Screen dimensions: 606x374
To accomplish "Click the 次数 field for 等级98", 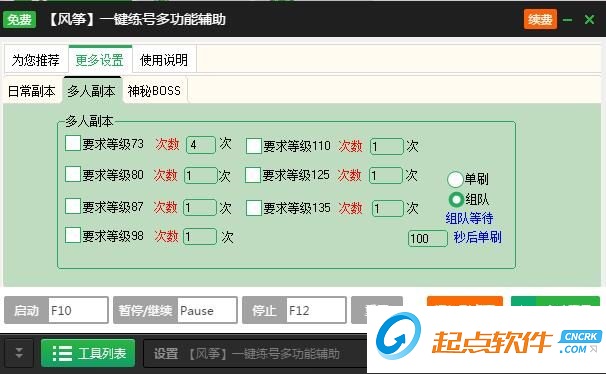I will coord(200,236).
